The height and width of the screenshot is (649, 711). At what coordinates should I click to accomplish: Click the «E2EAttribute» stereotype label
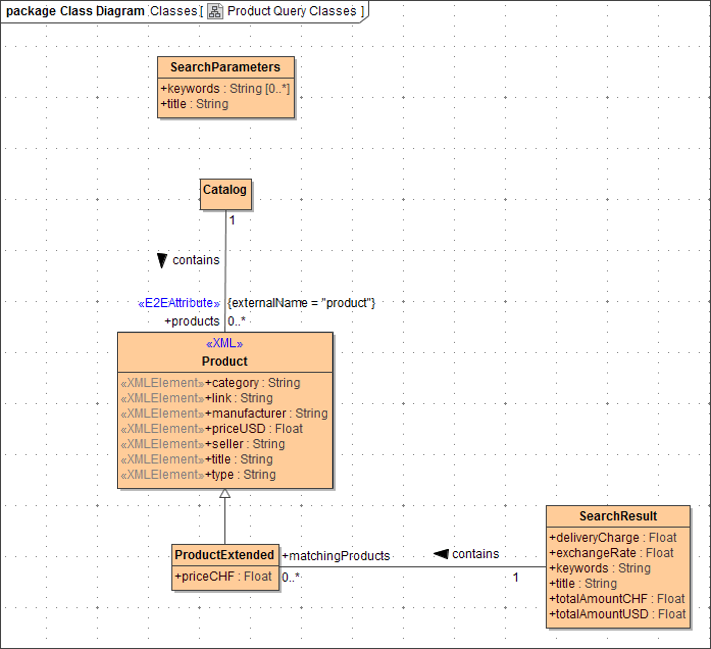(178, 303)
